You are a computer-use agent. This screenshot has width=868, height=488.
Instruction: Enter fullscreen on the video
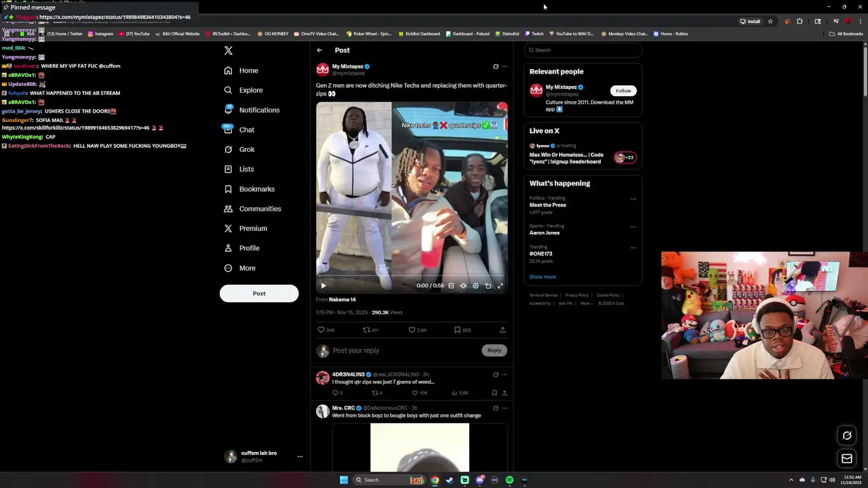tap(500, 285)
